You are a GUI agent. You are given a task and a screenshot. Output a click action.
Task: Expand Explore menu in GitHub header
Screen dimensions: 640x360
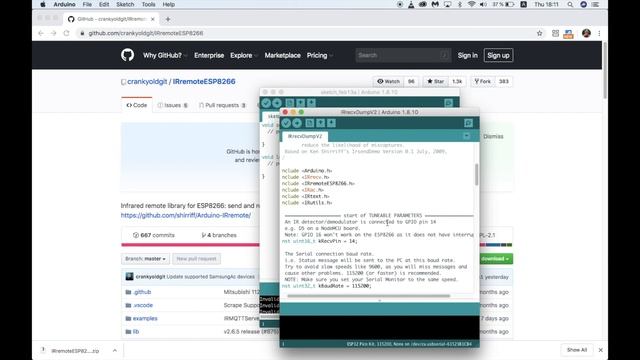pos(244,56)
